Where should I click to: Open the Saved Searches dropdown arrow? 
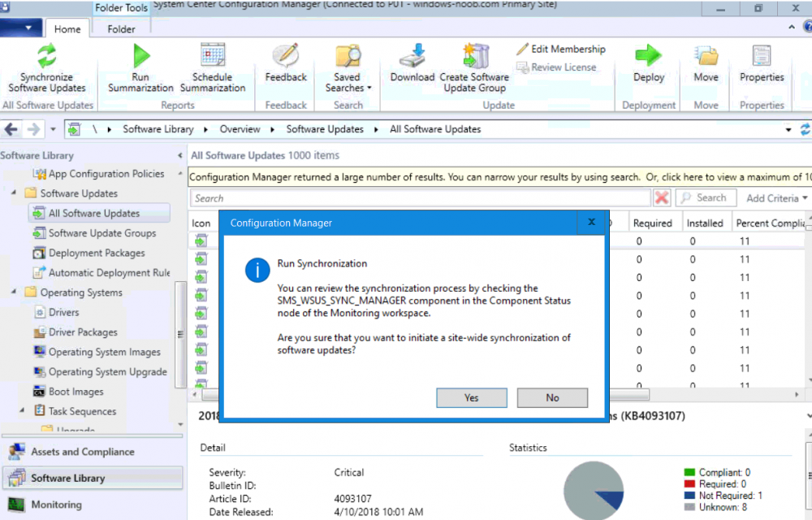[369, 88]
